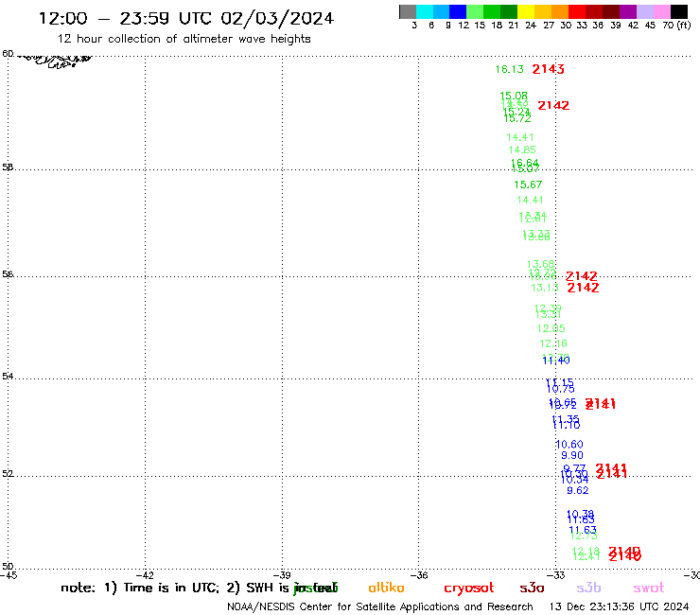700x615 pixels.
Task: Select the 10.60 wave height reading
Action: (569, 445)
